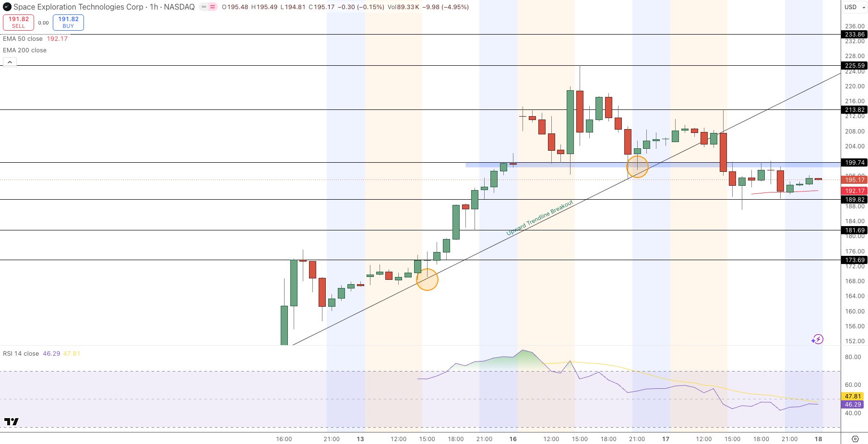Click the 0.00 spread value
Viewport: 868px width, 444px height.
[43, 23]
